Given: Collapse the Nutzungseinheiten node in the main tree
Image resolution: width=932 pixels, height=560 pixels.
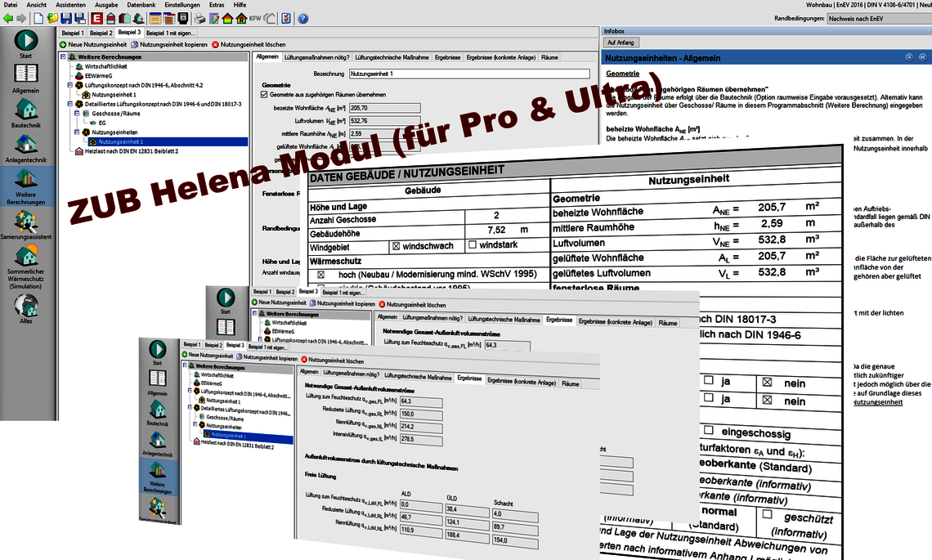Looking at the screenshot, I should pyautogui.click(x=78, y=132).
